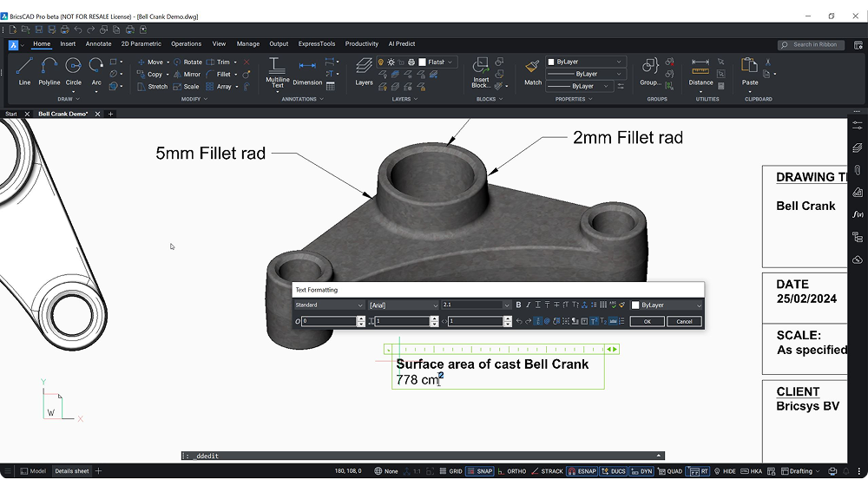Activate the Circle tool in Draw panel
The image size is (868, 479).
click(74, 72)
